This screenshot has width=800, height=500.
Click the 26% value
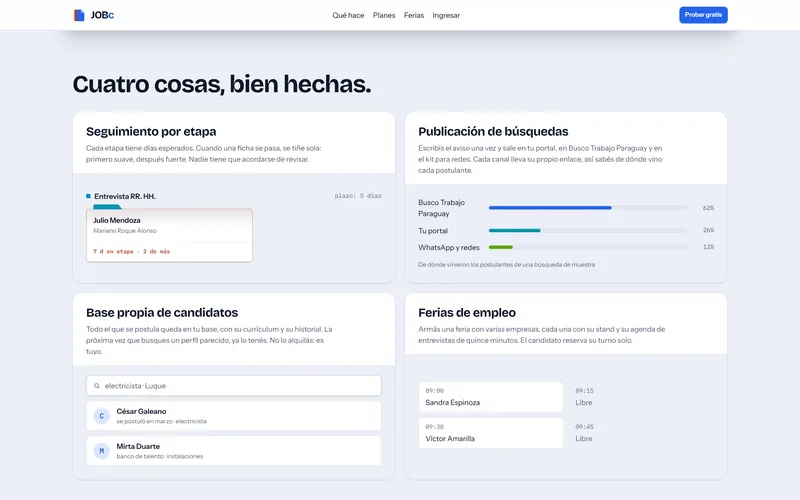click(x=708, y=230)
